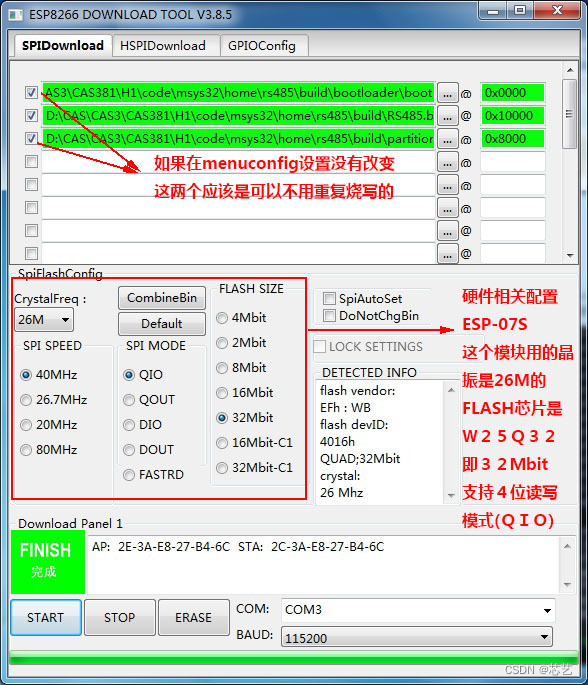Click the '4016h' flash devID text
588x685 pixels.
click(337, 442)
